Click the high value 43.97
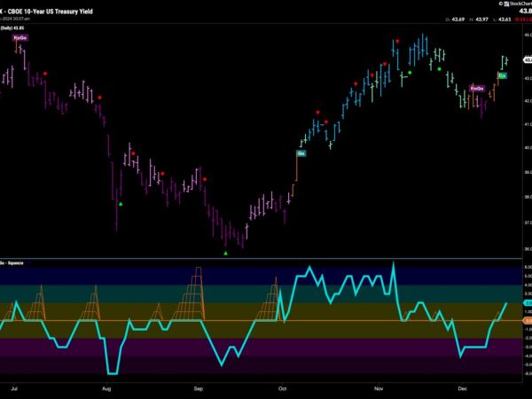 [x=481, y=20]
